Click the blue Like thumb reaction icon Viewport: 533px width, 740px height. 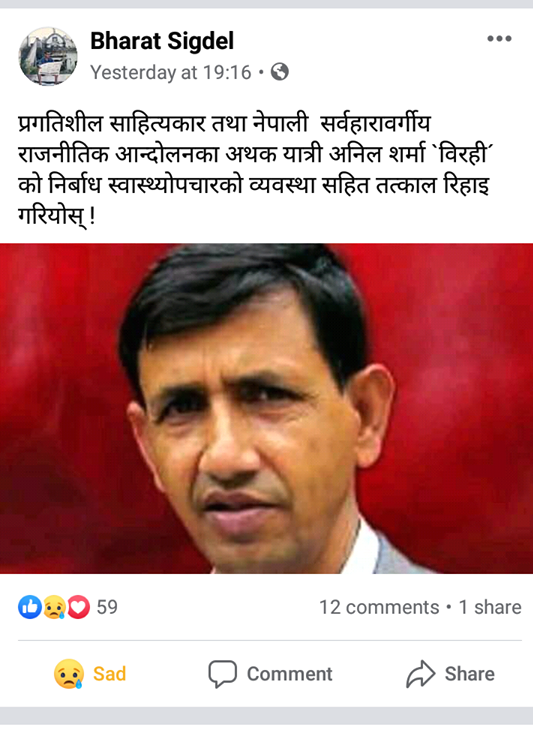click(x=29, y=607)
